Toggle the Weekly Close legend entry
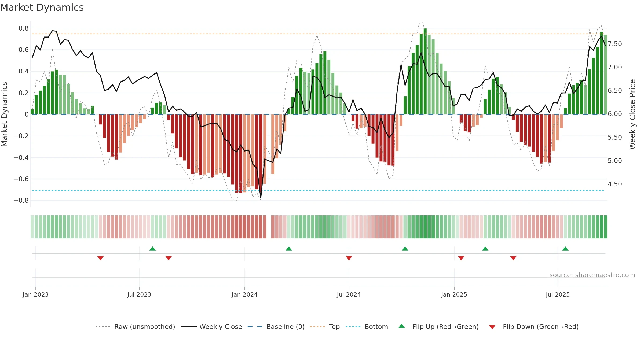Viewport: 644px width, 362px height. click(211, 327)
